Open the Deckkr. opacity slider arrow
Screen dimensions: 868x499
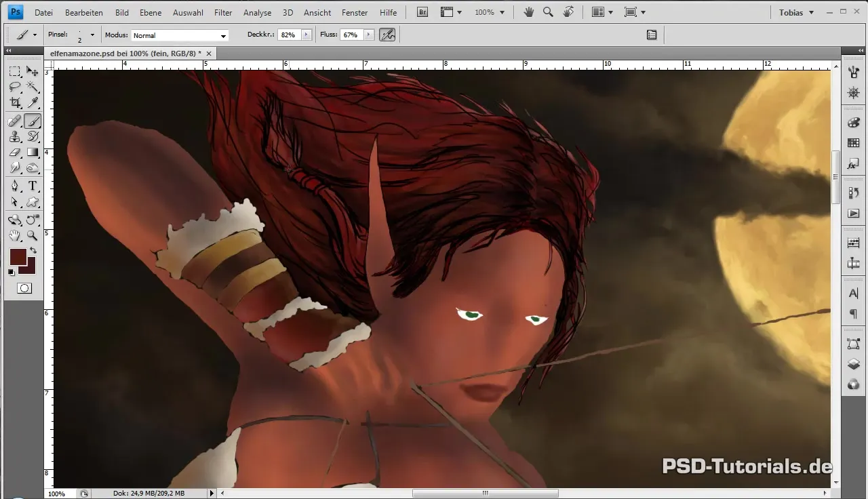click(307, 35)
